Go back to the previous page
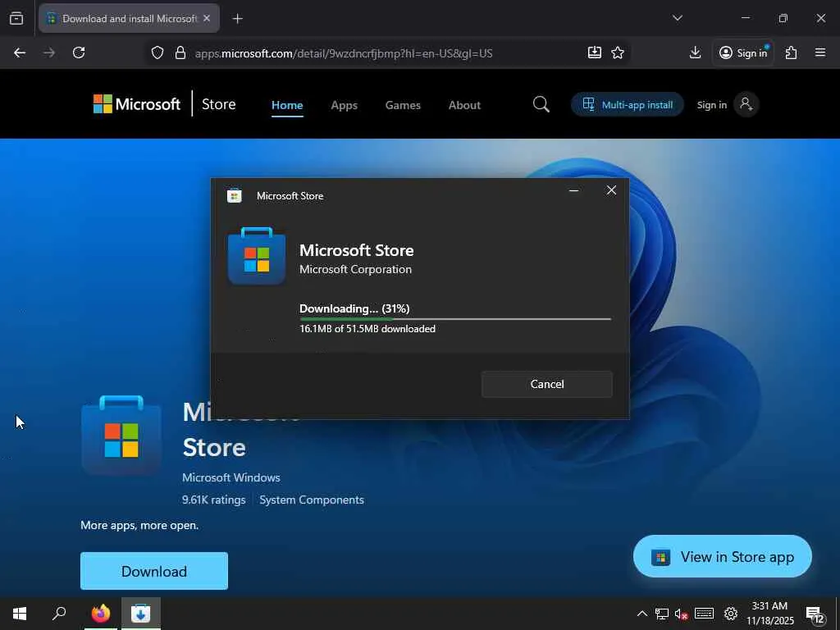Screen dimensions: 840x630 point(20,52)
